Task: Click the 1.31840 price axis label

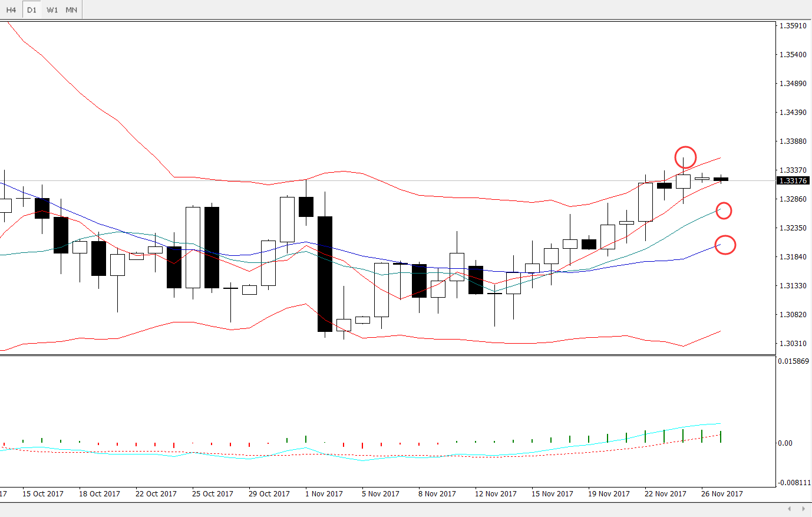Action: 793,257
